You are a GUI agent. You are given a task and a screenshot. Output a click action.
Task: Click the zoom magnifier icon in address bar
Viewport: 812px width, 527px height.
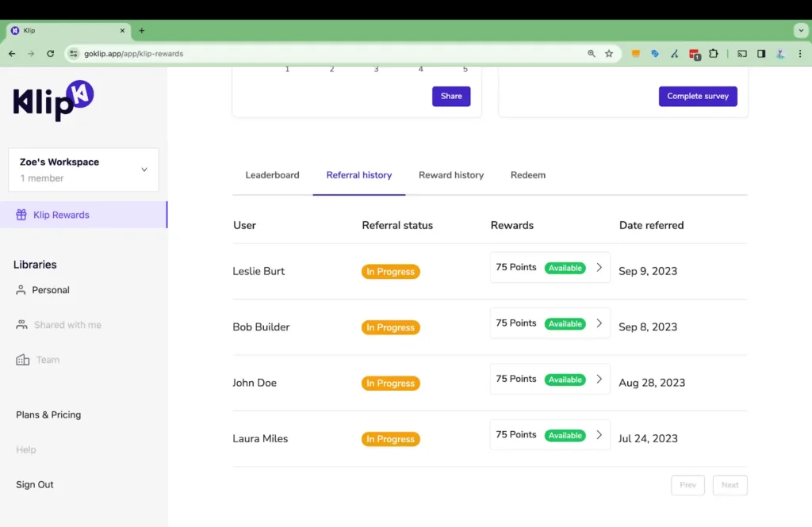[591, 54]
